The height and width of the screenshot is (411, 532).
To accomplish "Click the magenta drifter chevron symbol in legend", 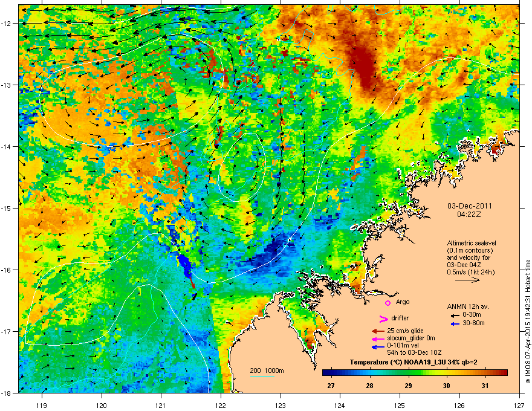I will (x=383, y=319).
